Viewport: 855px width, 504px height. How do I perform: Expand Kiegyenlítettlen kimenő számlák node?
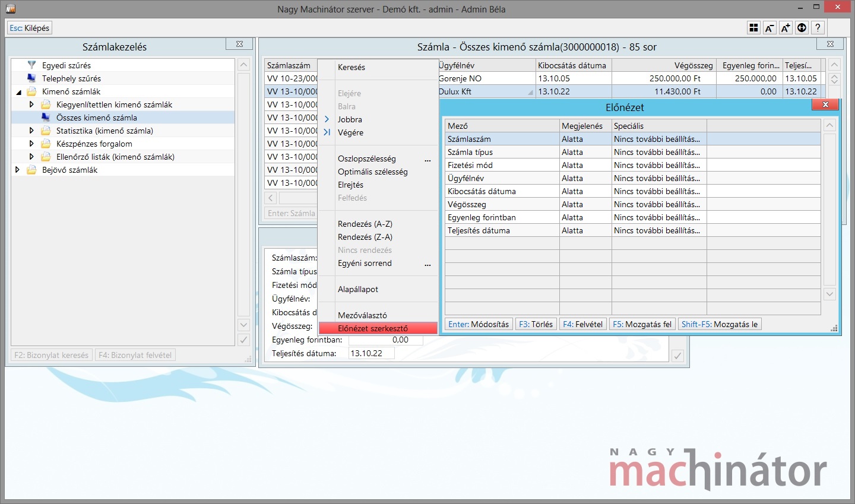pyautogui.click(x=31, y=104)
